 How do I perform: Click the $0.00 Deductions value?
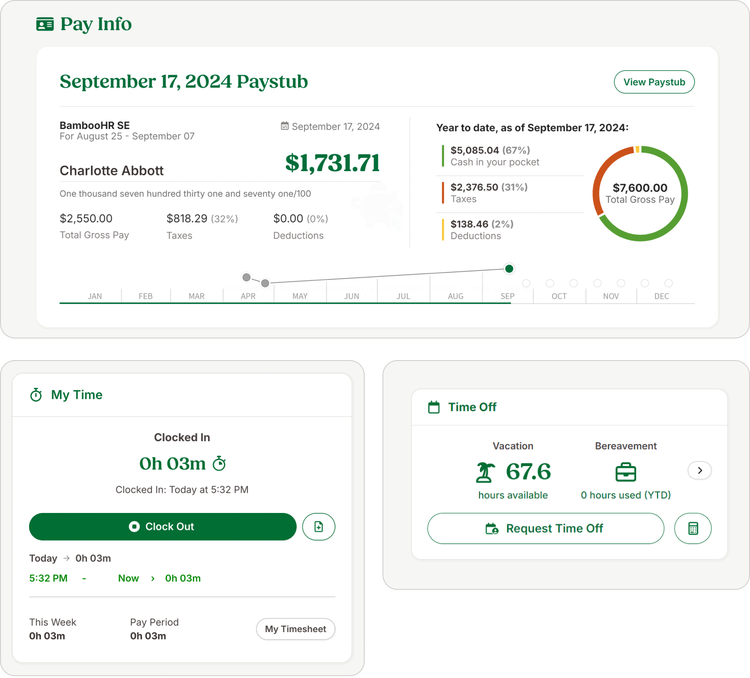click(288, 219)
